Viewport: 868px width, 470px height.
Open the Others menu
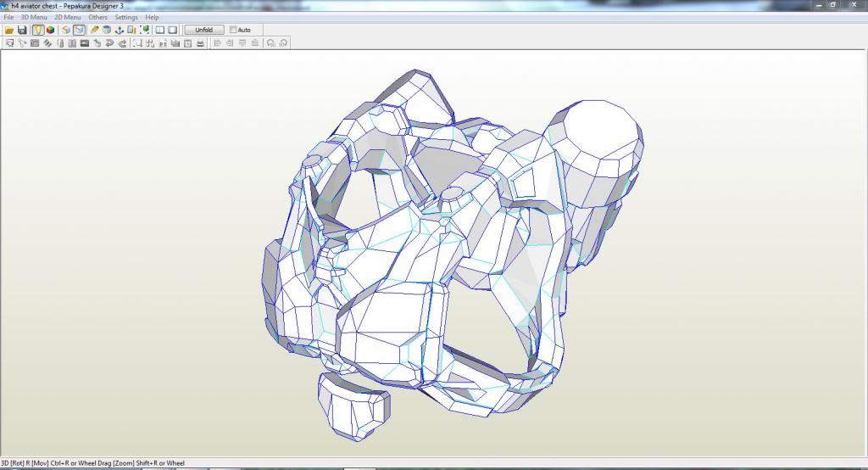[x=98, y=17]
